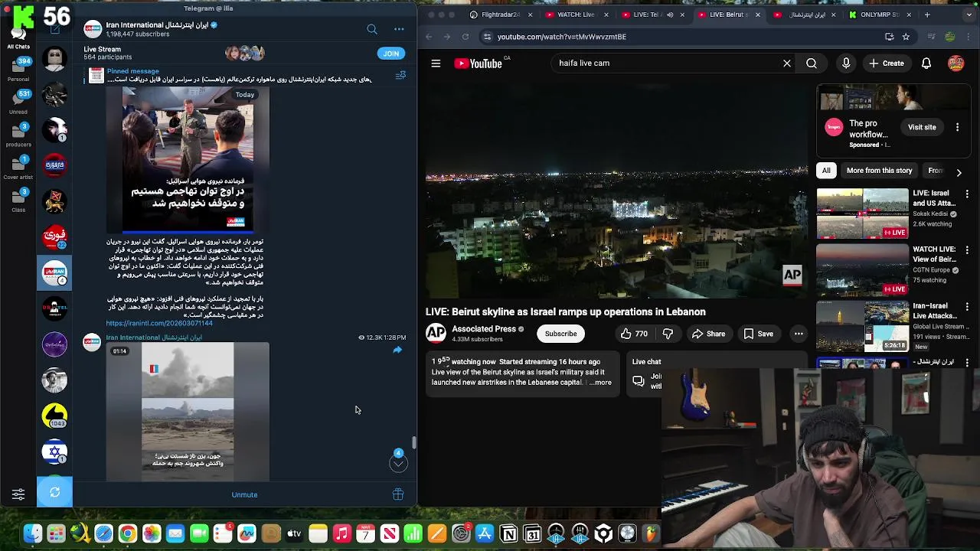Select Personal folder in Telegram sidebar
Screen dimensions: 980x551
(18, 69)
